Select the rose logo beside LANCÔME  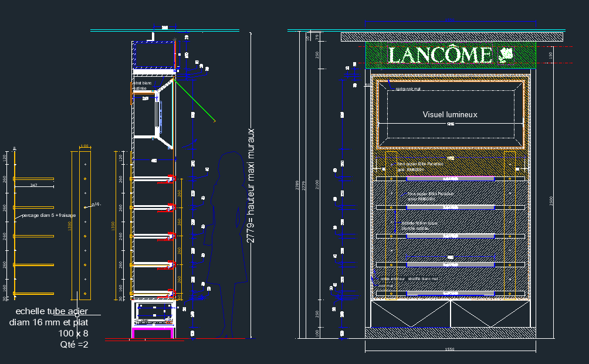[505, 56]
